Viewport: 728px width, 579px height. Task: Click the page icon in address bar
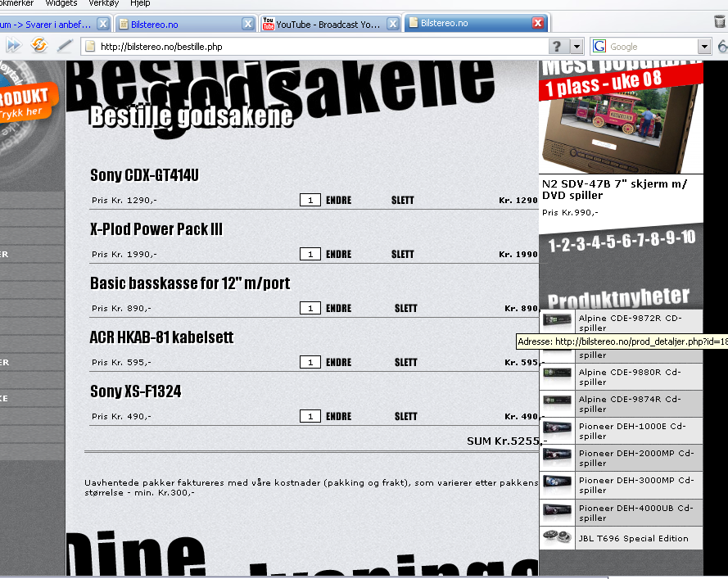[90, 47]
